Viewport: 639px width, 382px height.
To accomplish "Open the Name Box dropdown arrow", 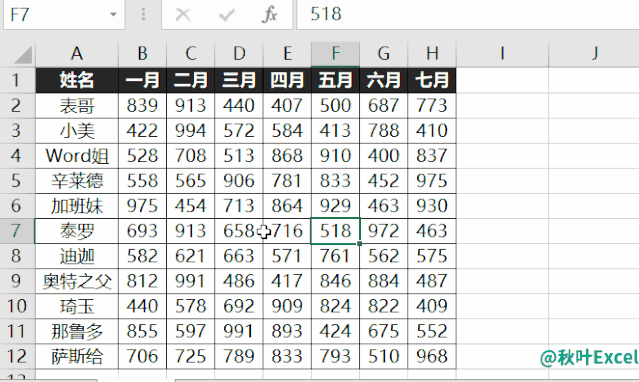I will 113,15.
